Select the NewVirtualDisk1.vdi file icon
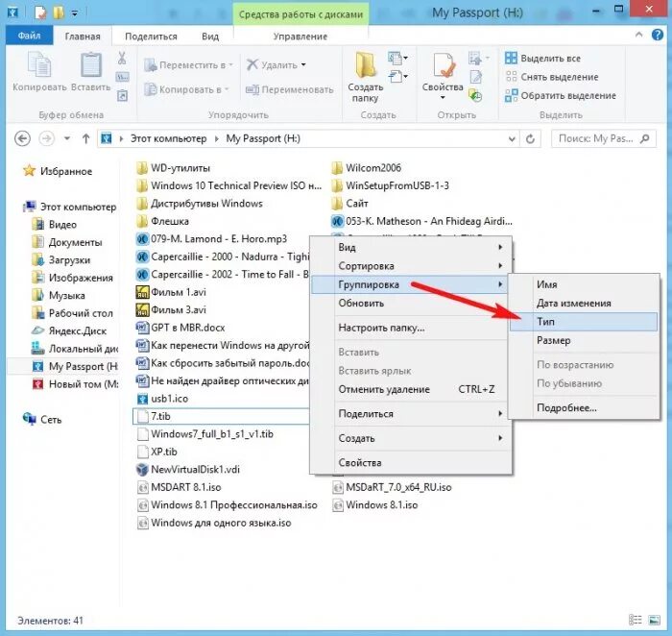This screenshot has height=636, width=672. (x=142, y=469)
